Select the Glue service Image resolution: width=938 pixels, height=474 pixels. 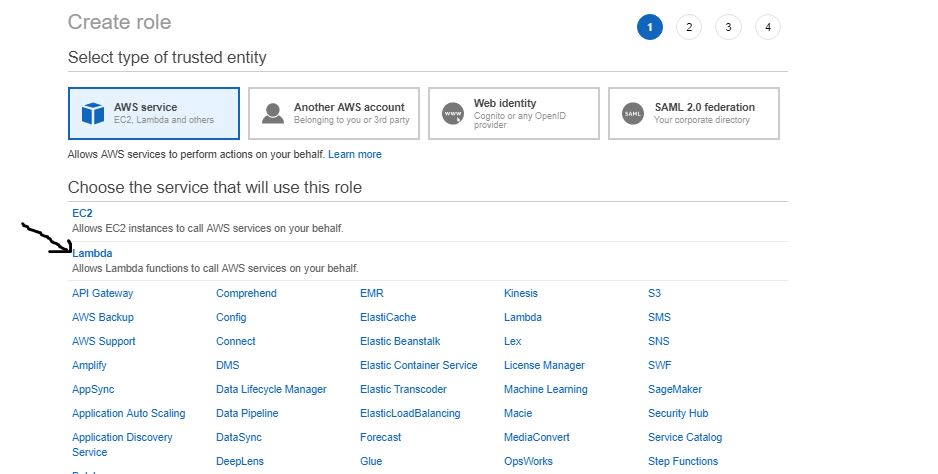(x=371, y=461)
